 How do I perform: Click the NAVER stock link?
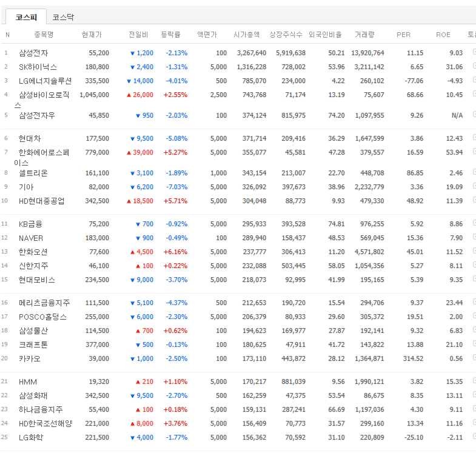pyautogui.click(x=31, y=238)
